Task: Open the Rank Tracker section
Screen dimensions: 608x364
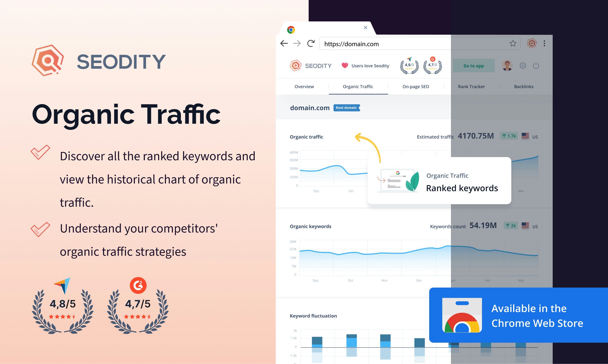Action: pyautogui.click(x=472, y=86)
